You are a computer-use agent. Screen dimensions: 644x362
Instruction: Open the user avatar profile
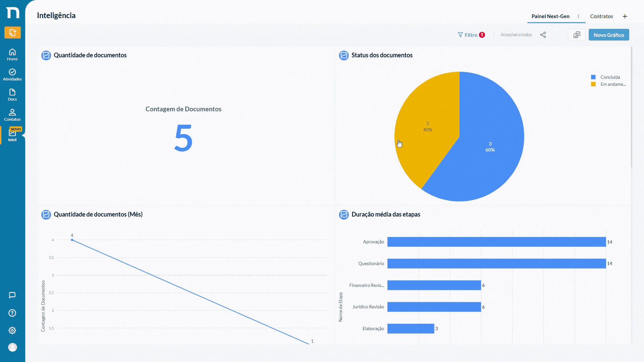tap(12, 347)
